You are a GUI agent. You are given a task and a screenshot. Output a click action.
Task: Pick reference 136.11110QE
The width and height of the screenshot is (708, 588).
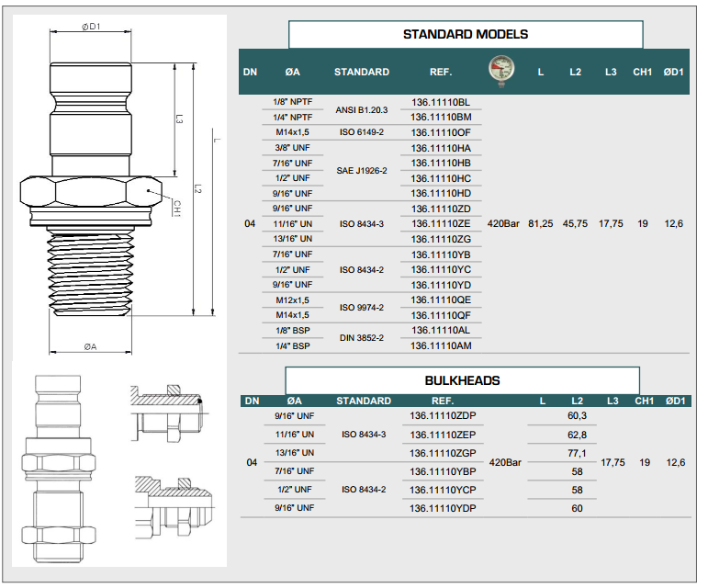tap(440, 300)
